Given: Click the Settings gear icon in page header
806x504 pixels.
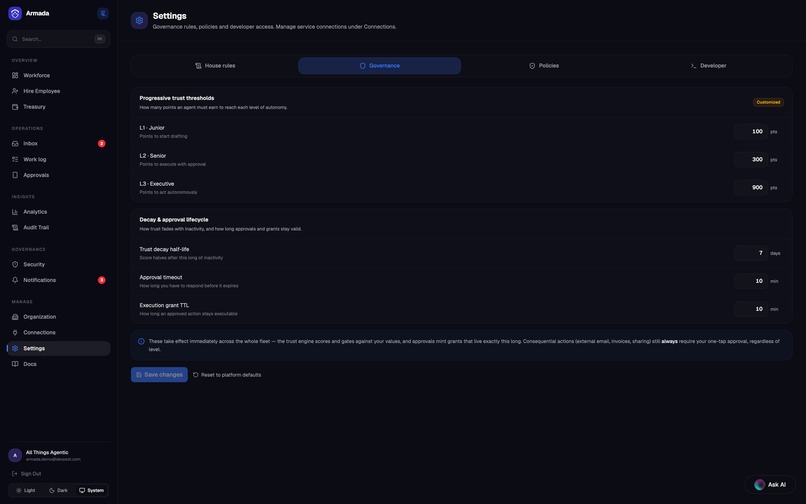Looking at the screenshot, I should 139,21.
